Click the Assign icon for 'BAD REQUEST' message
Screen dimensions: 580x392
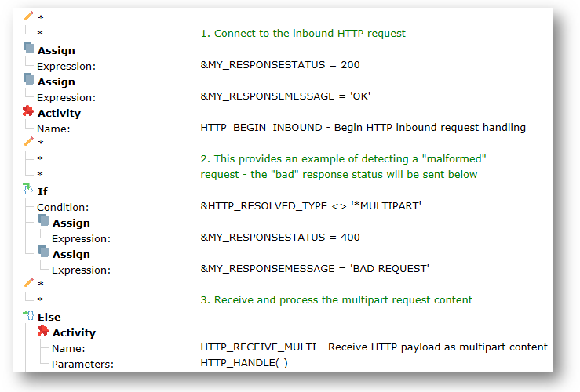point(44,253)
